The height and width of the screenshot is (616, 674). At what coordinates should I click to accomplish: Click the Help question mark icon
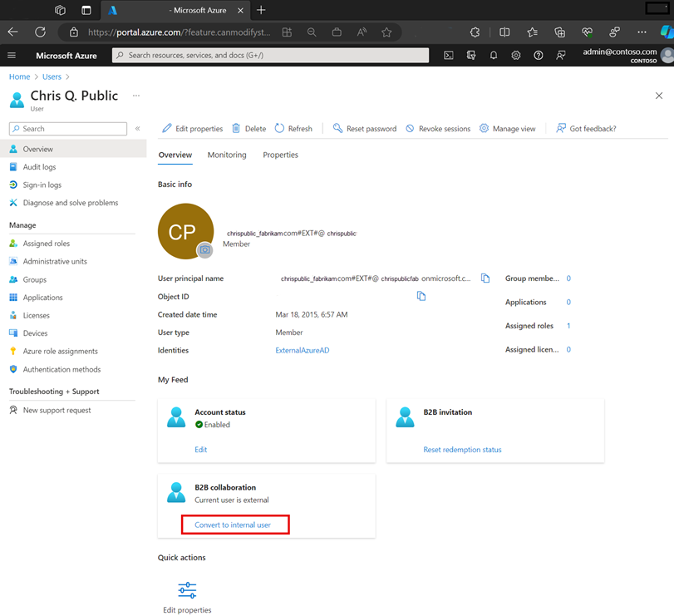(539, 56)
